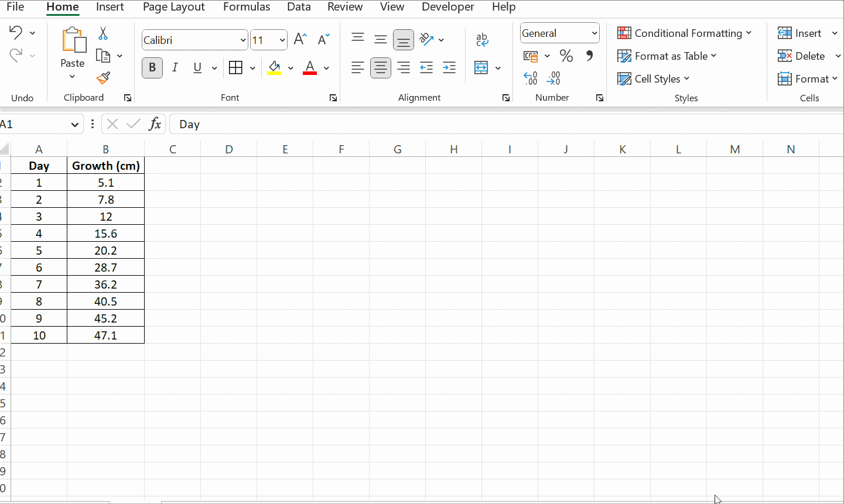
Task: Toggle Center horizontal alignment
Action: (381, 68)
